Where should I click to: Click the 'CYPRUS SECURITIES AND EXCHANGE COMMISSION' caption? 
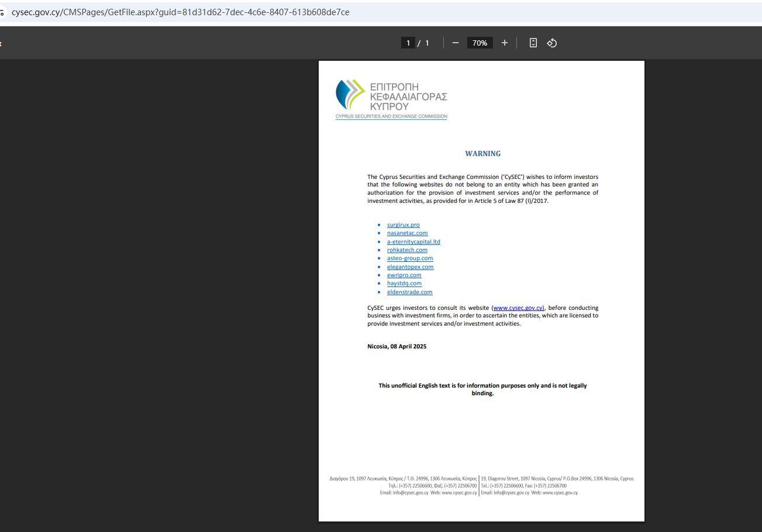click(x=391, y=116)
